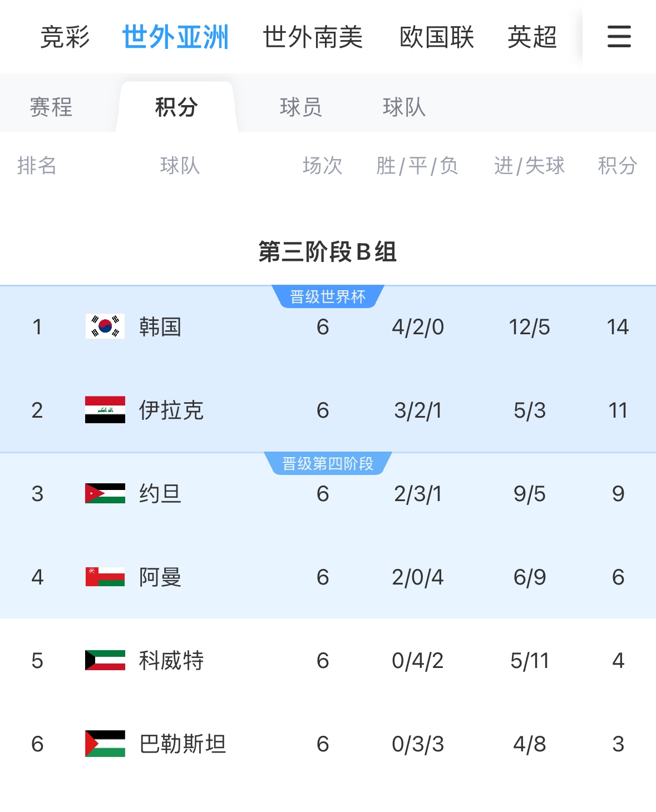Open team 巴勒斯坦 details
Viewport: 656px width, 812px height.
pos(183,744)
